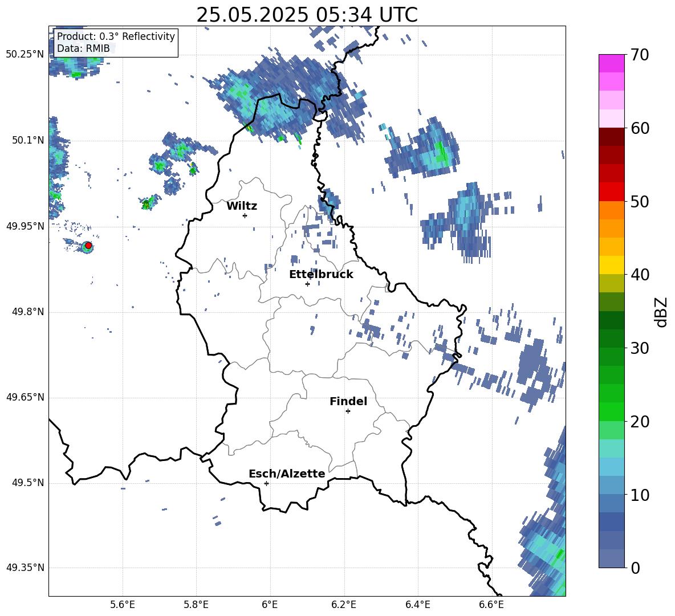The height and width of the screenshot is (616, 675).
Task: Click the Findel station cross marker
Action: coord(348,411)
